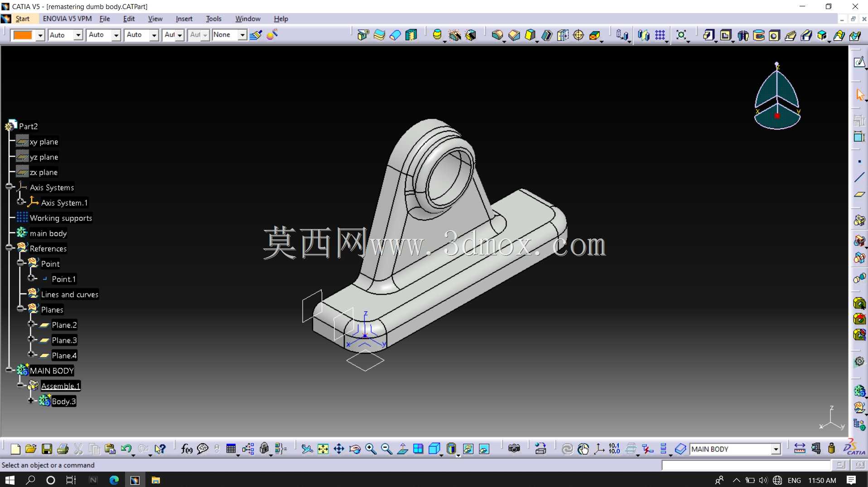Click the Line tool in right toolbar
This screenshot has width=868, height=487.
tap(859, 177)
